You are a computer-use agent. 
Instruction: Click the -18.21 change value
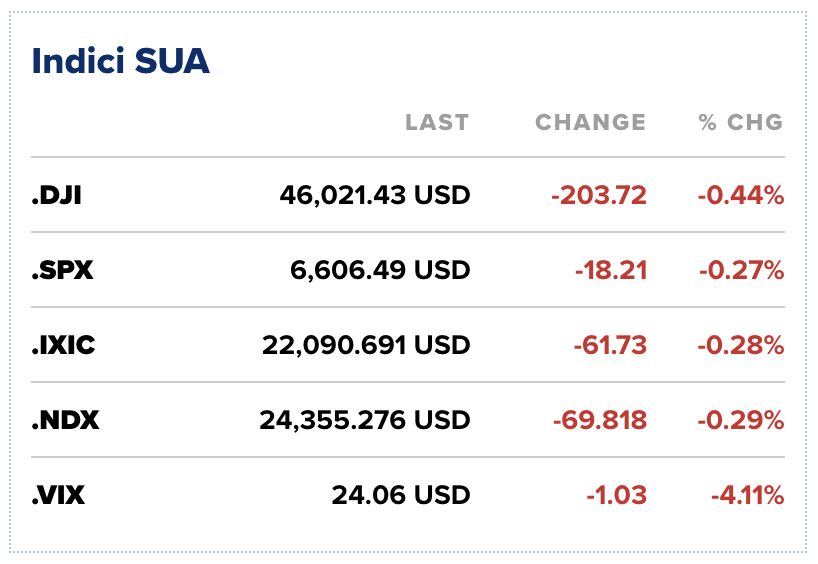pos(610,270)
